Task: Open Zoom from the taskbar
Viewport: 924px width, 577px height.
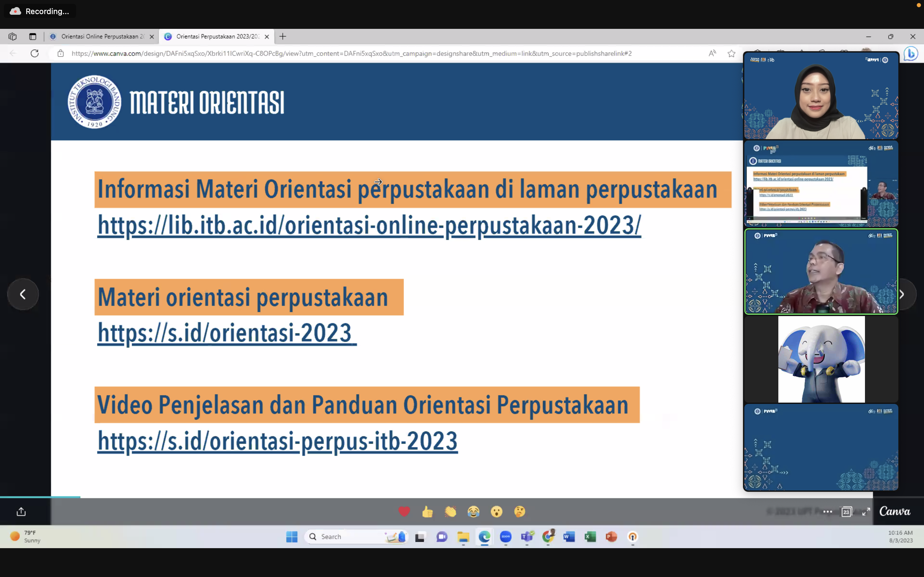Action: (x=506, y=537)
